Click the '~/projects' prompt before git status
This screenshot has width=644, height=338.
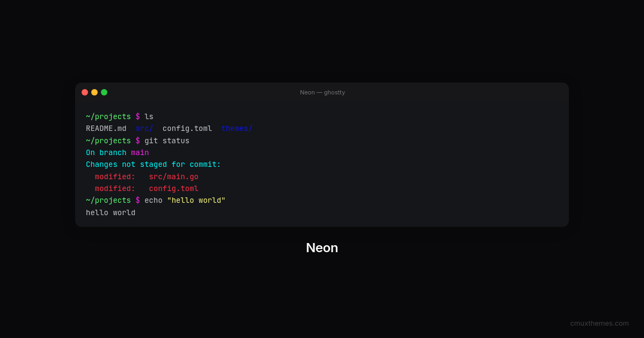(108, 141)
